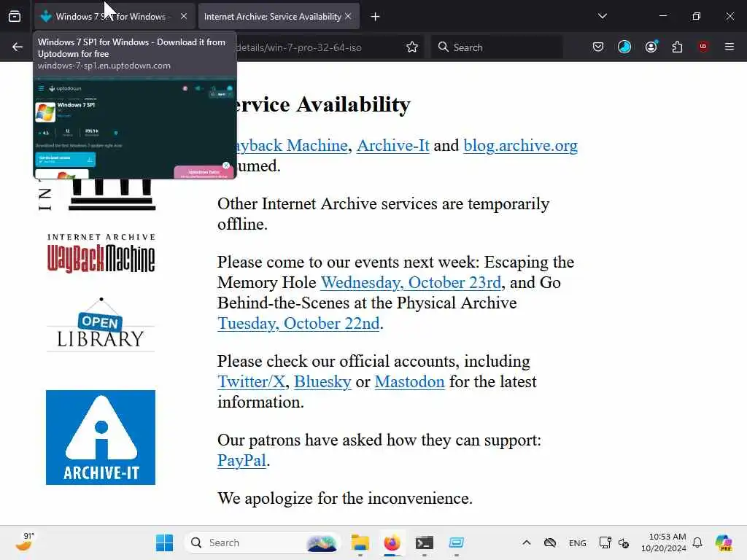Close Internet Archive Service Availability tab

348,17
